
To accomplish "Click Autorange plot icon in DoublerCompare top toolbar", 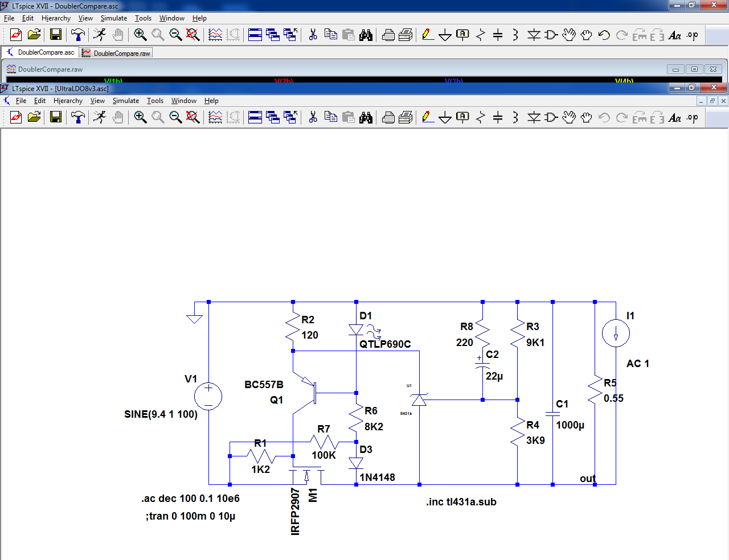I will [215, 35].
